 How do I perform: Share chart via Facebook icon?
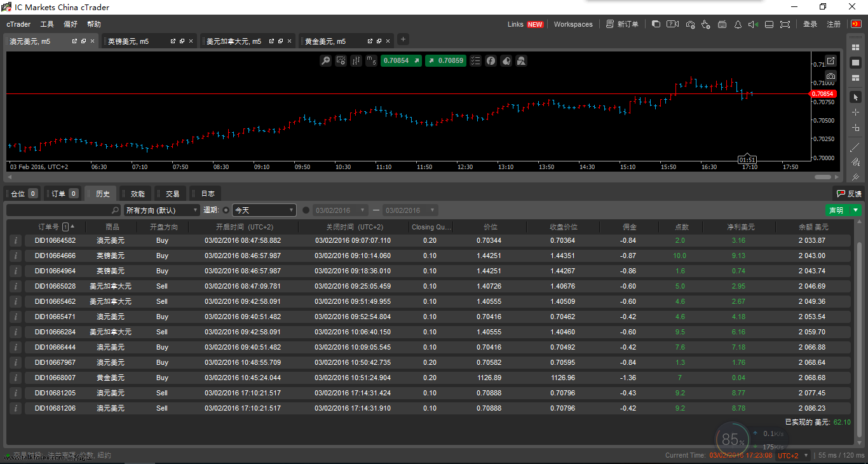click(x=491, y=61)
